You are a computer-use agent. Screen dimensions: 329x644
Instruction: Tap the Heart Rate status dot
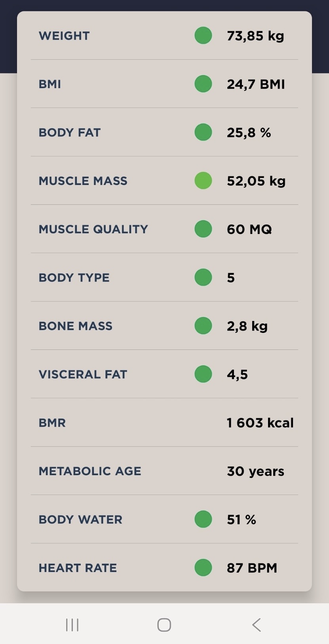click(x=203, y=568)
